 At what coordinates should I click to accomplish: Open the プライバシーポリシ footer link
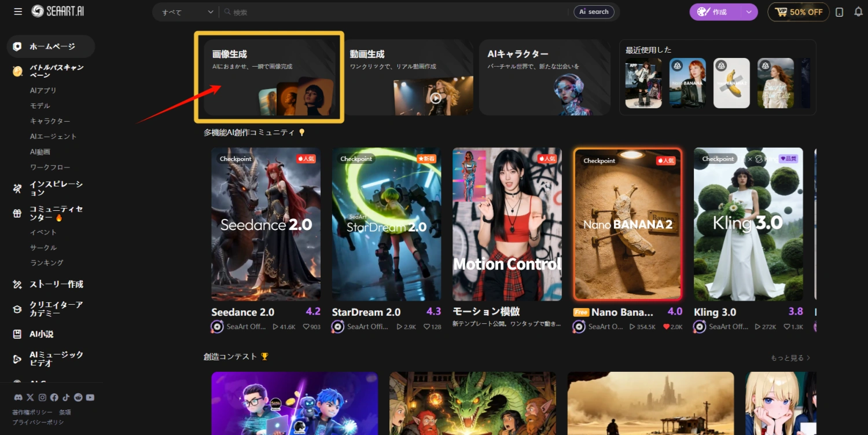(x=38, y=422)
